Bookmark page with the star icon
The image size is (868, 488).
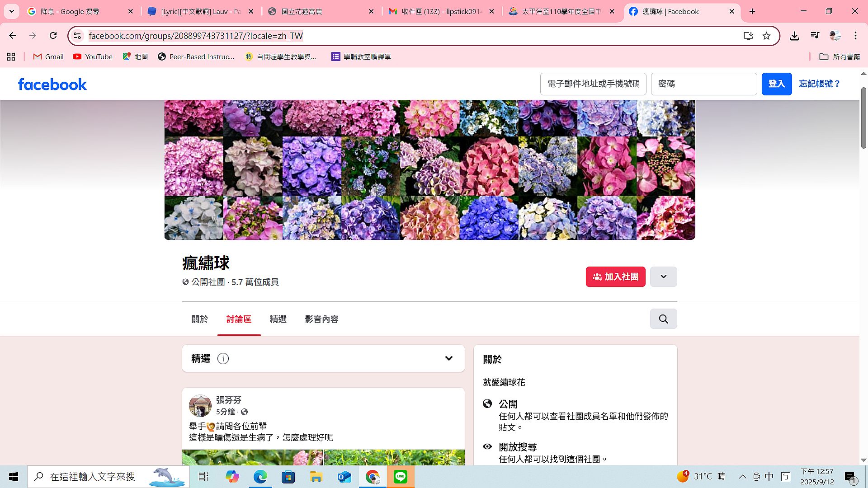(x=766, y=36)
